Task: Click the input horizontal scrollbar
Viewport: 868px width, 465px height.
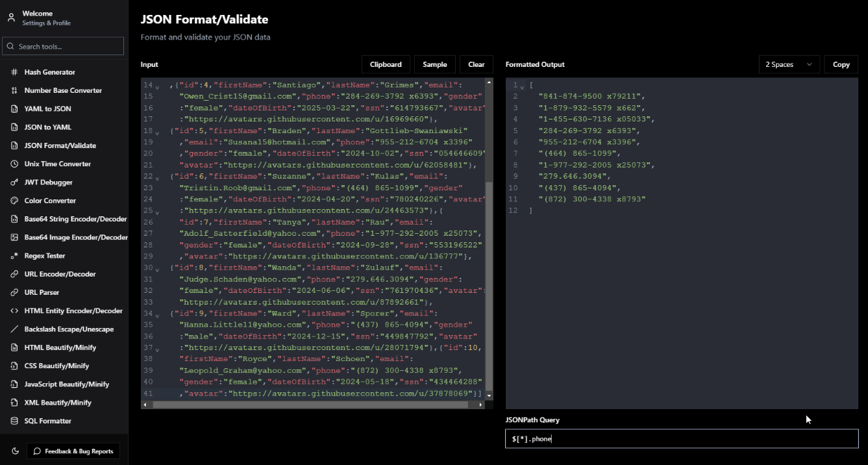Action: point(310,405)
